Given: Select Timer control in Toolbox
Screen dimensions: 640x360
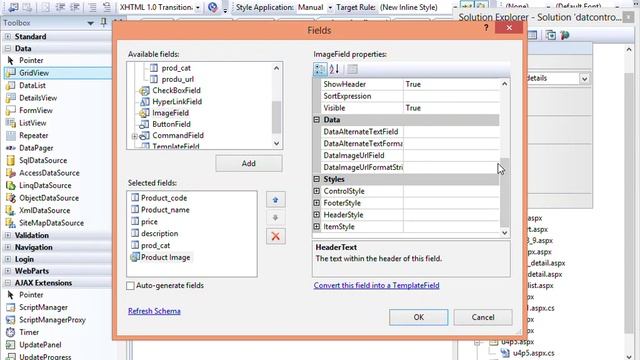Looking at the screenshot, I should click(29, 332).
